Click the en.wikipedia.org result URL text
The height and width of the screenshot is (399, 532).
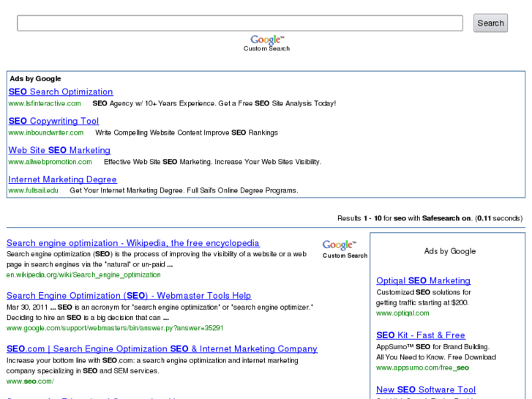[x=83, y=275]
